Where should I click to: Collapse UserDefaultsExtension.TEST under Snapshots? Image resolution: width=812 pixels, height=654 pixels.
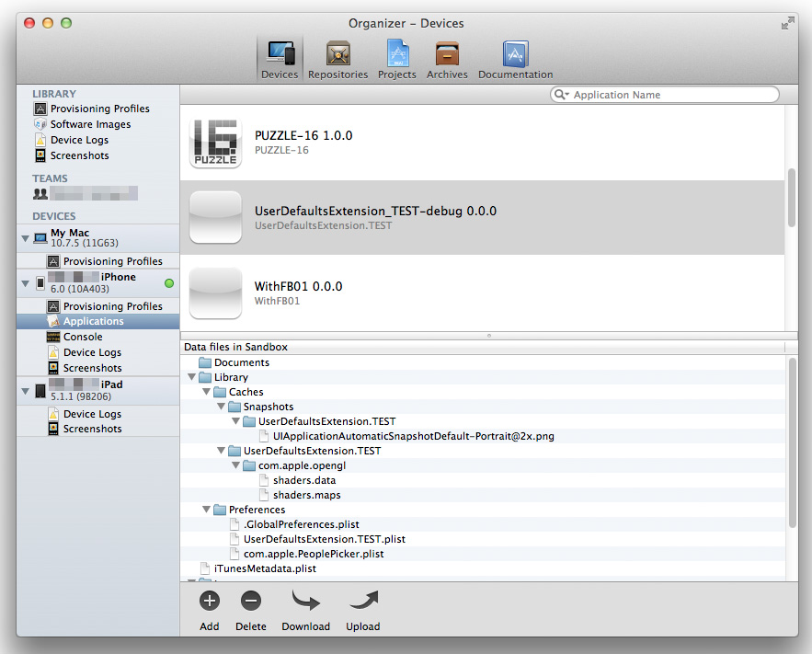pyautogui.click(x=235, y=421)
